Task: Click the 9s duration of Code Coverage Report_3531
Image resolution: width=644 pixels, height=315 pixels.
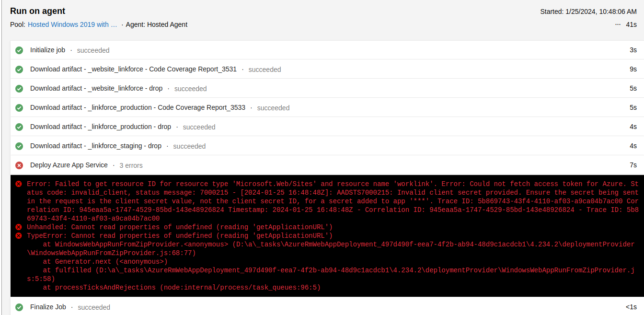Action: (x=633, y=70)
